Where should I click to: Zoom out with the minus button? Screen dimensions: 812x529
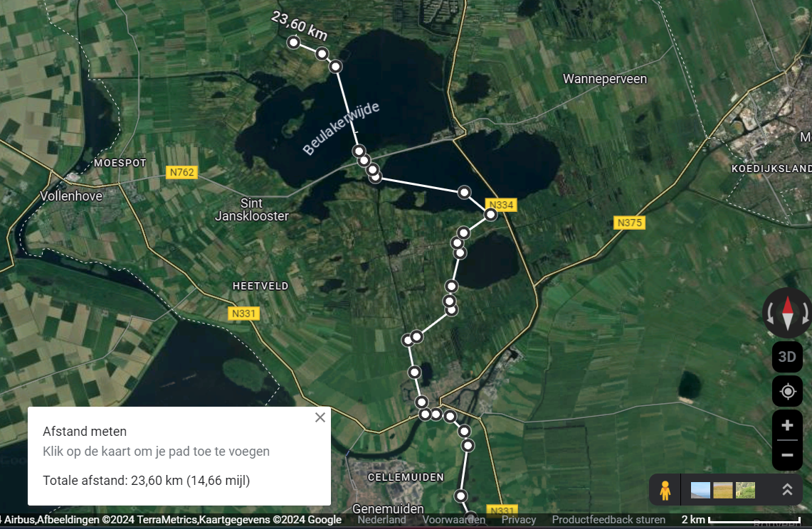point(787,456)
